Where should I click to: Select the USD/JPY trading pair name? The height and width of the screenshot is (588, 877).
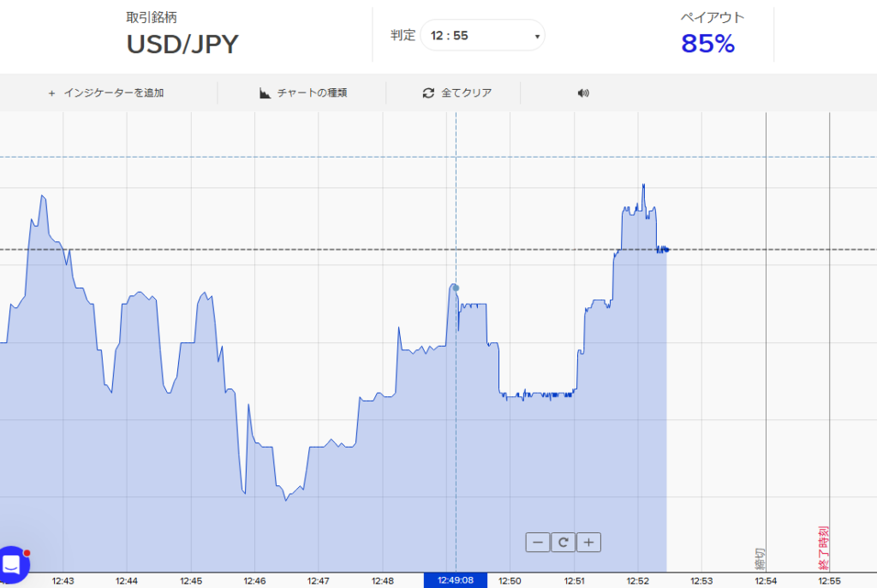pyautogui.click(x=182, y=44)
